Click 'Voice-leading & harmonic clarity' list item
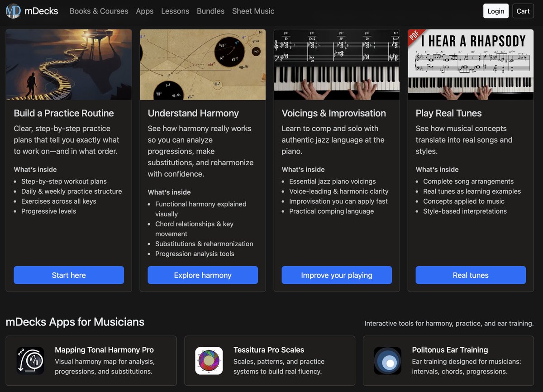This screenshot has width=543, height=392. 339,191
